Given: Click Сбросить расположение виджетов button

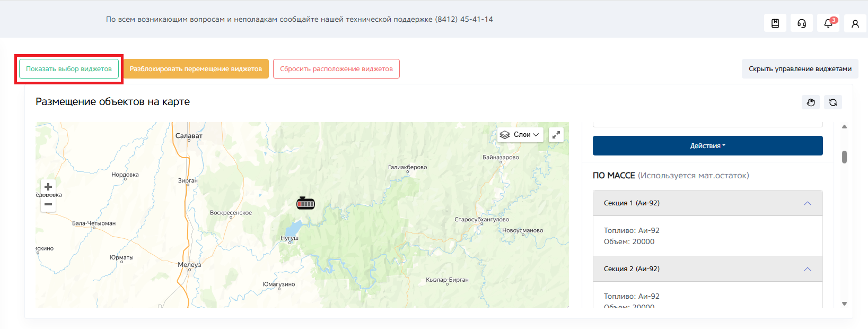Looking at the screenshot, I should (x=336, y=69).
